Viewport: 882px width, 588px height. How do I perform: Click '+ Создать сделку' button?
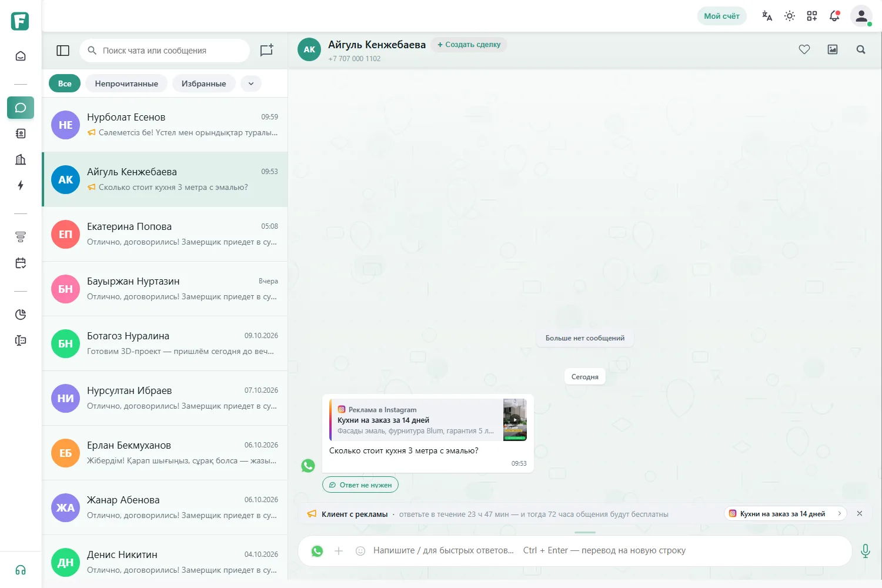pos(469,45)
